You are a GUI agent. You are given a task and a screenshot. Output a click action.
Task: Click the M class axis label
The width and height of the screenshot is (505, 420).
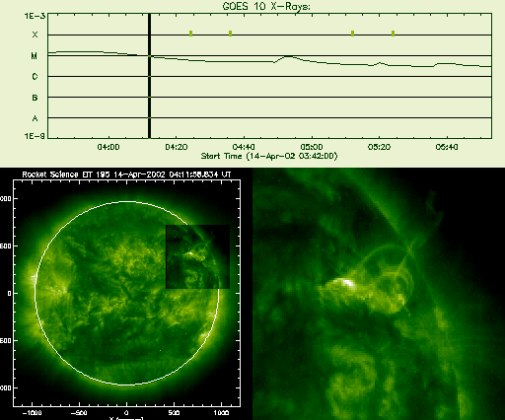[x=35, y=56]
